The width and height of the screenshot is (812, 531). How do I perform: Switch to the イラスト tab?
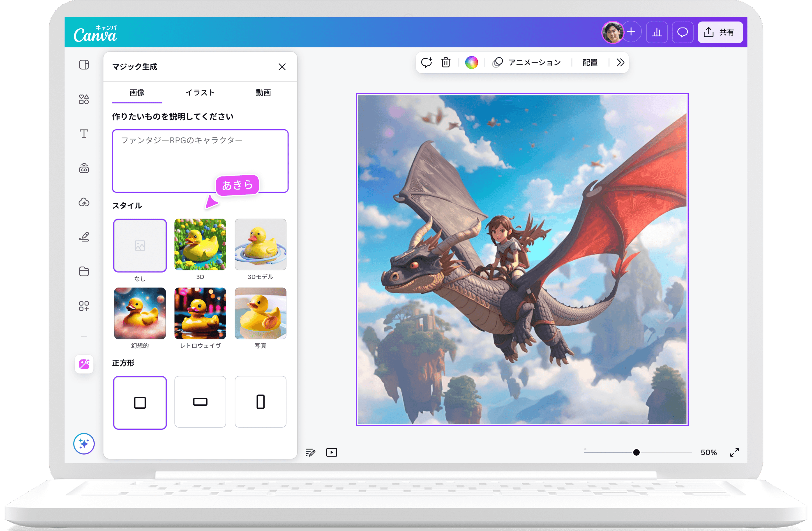coord(200,93)
